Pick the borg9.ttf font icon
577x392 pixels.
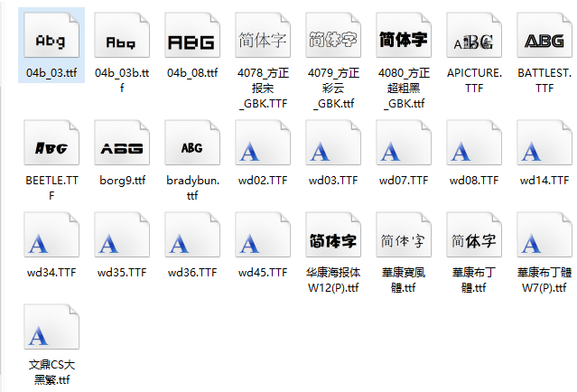pos(122,145)
